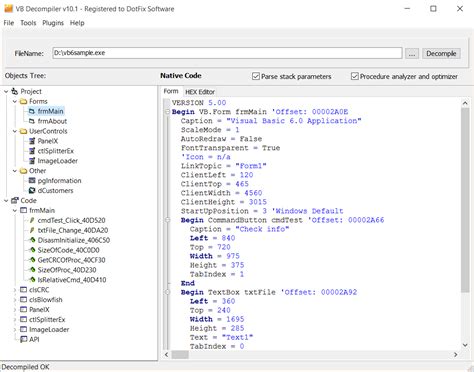The image size is (474, 372).
Task: Collapse the Begin VB.Form code fold
Action: 167,112
